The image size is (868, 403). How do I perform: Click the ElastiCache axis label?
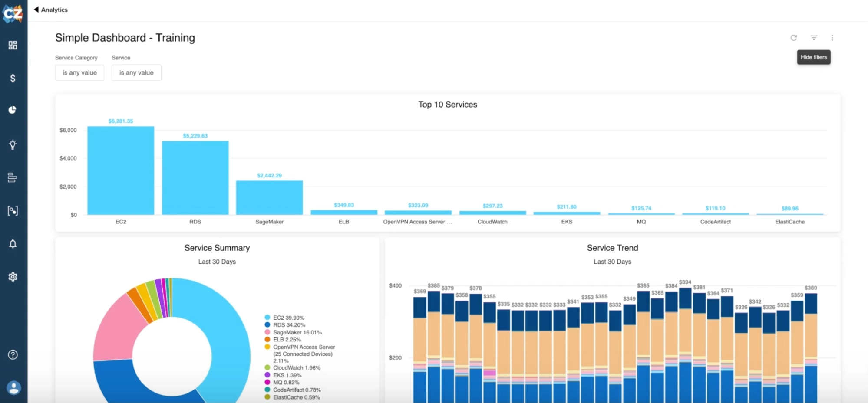[x=790, y=222]
